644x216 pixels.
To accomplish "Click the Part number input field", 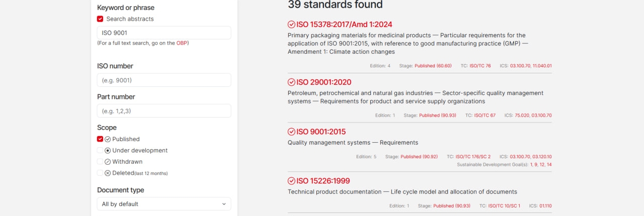I will coord(164,111).
